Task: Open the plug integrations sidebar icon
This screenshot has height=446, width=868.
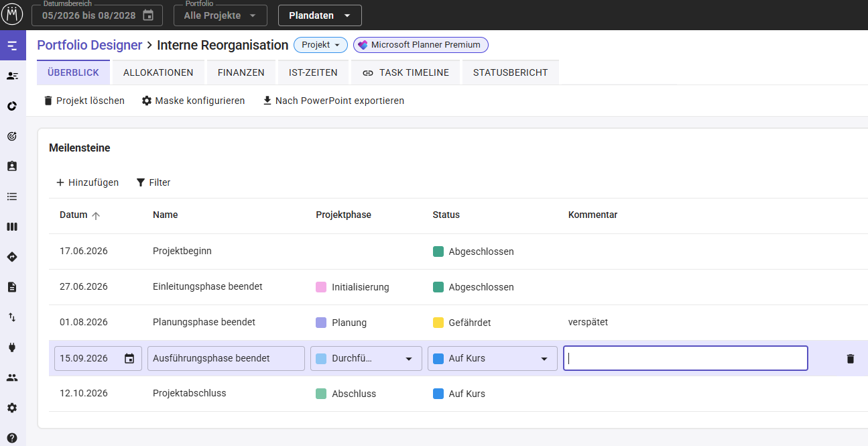Action: 12,347
